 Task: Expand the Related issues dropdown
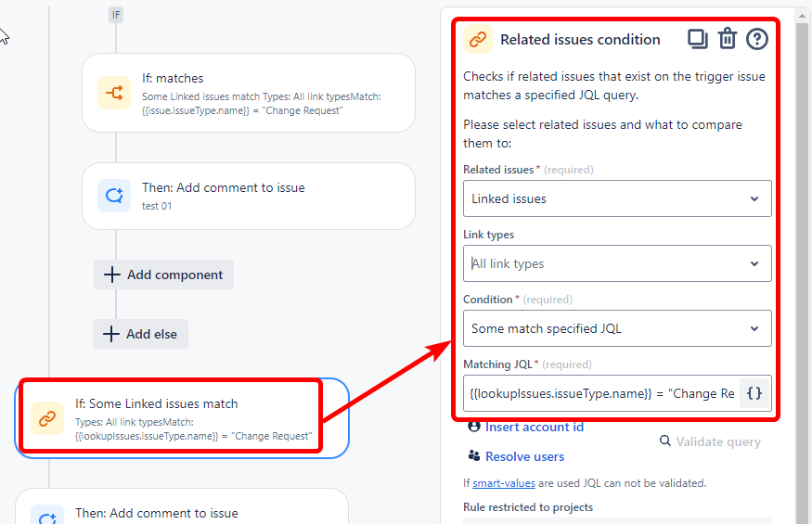point(617,198)
